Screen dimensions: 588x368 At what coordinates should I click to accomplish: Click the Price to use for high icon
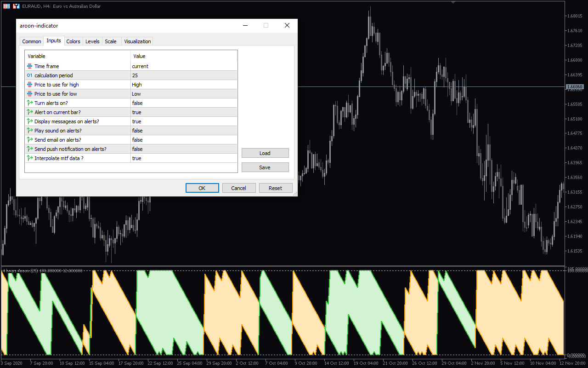[30, 85]
